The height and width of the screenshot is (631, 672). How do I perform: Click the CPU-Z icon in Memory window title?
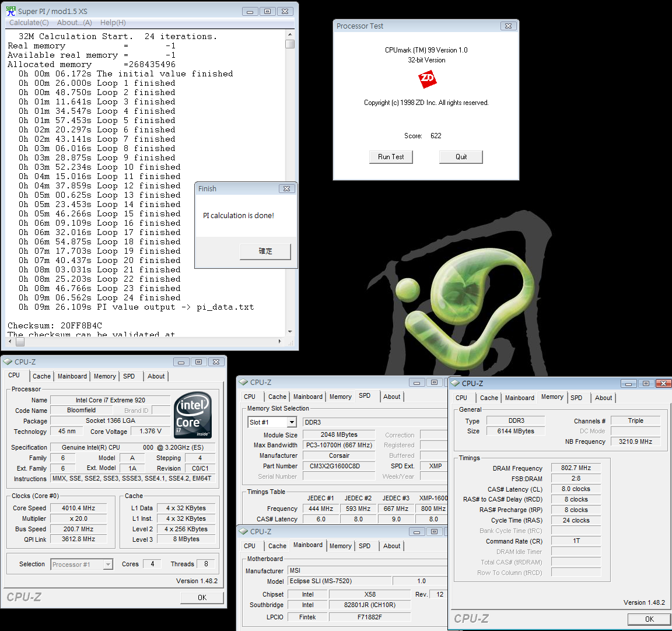click(x=456, y=383)
